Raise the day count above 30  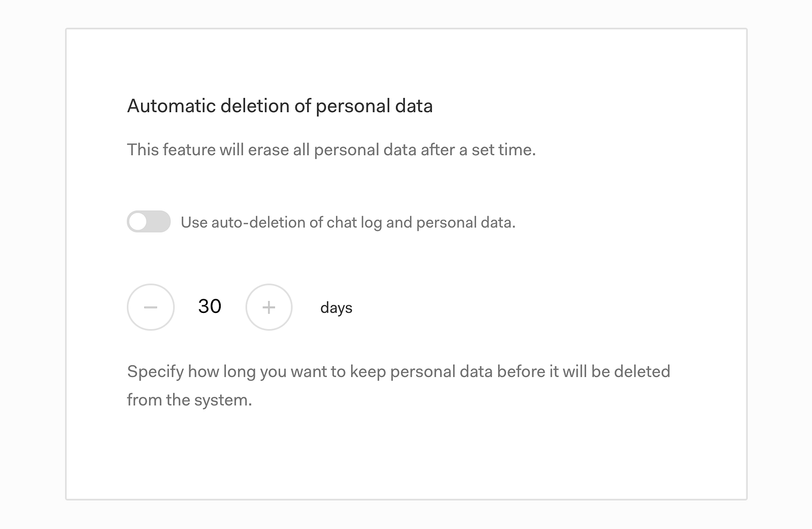coord(269,307)
